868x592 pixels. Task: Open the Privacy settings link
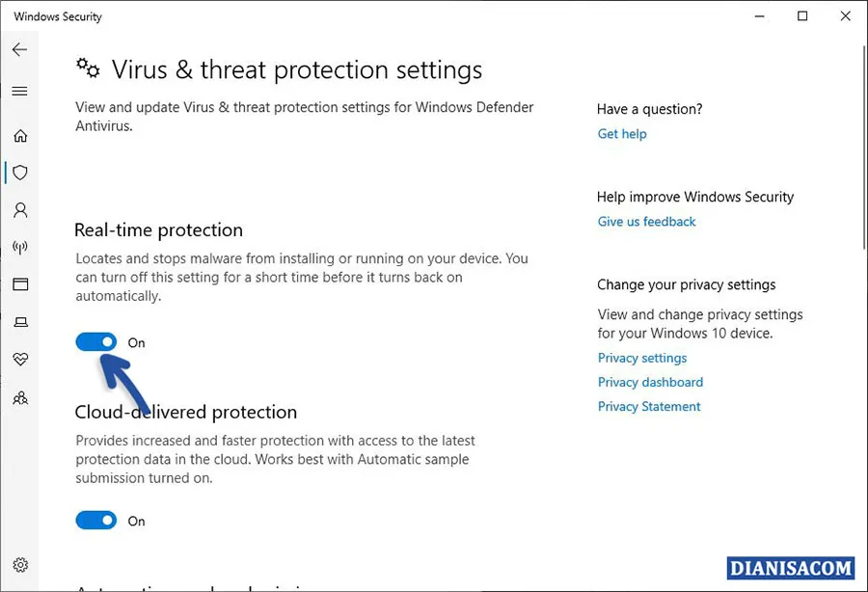pyautogui.click(x=642, y=358)
